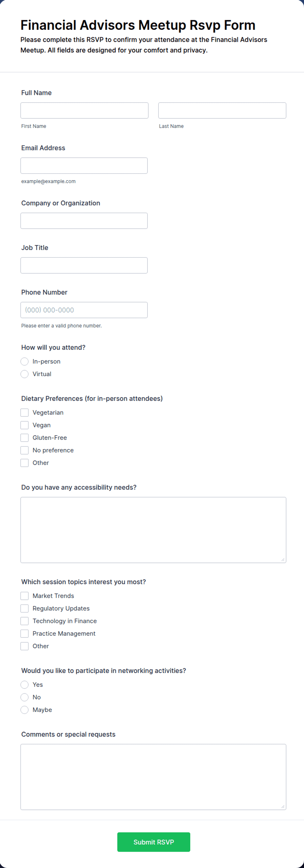Click the accessibility needs text area

click(x=153, y=530)
